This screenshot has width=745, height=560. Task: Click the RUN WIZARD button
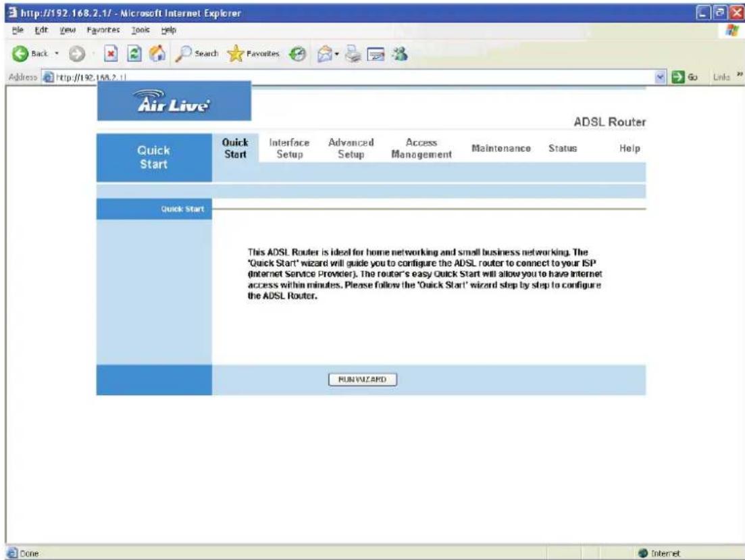coord(363,380)
